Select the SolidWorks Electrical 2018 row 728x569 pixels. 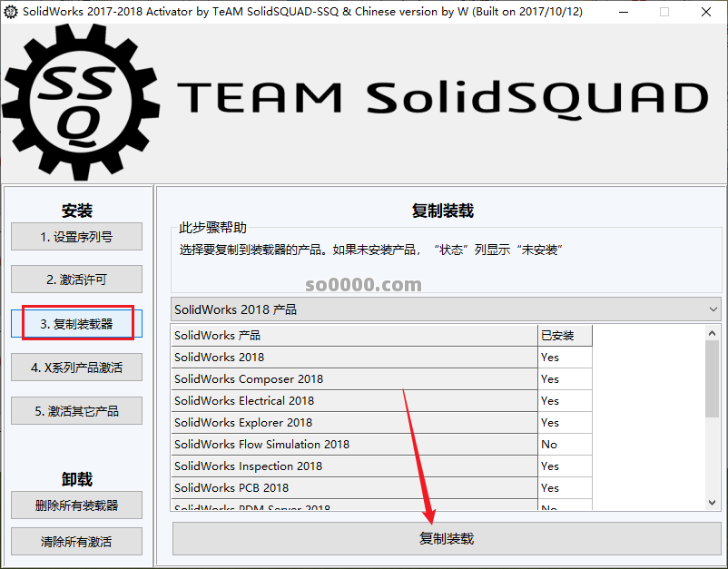381,400
